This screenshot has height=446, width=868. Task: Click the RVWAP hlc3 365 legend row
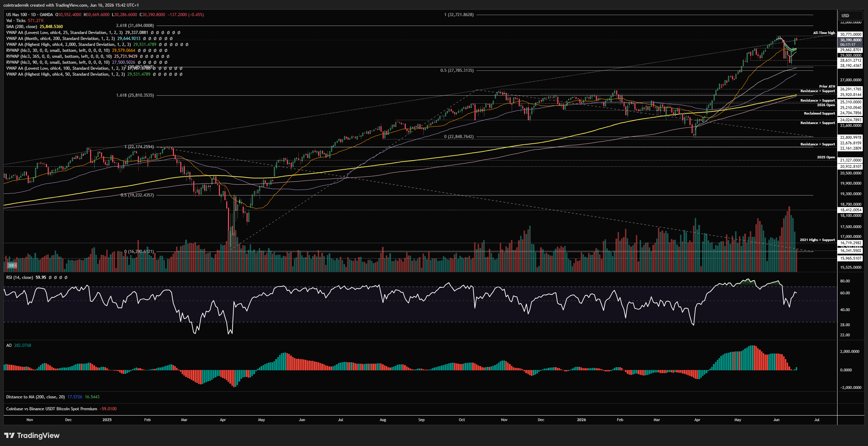pos(88,56)
